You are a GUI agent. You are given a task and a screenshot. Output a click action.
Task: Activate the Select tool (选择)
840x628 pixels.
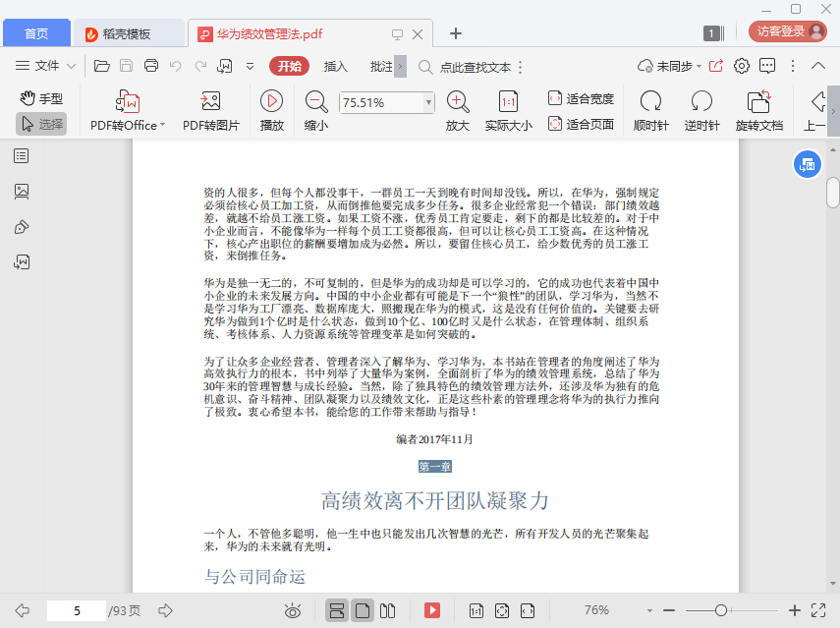click(41, 124)
